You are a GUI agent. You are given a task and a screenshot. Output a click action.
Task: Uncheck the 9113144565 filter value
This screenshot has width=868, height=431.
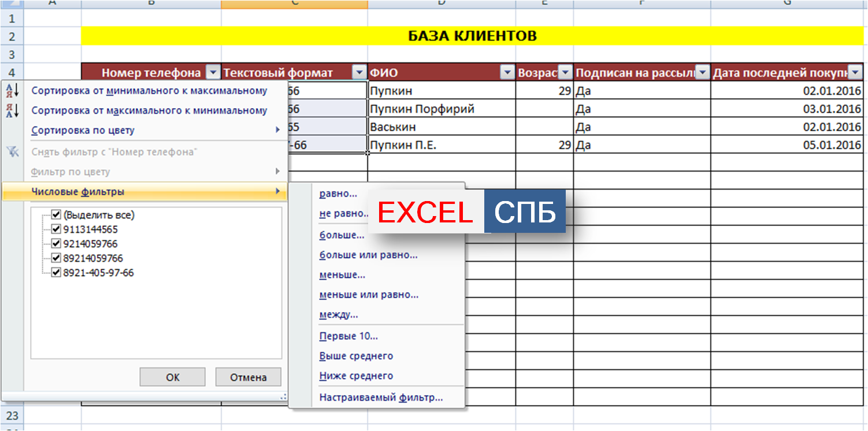[x=56, y=229]
